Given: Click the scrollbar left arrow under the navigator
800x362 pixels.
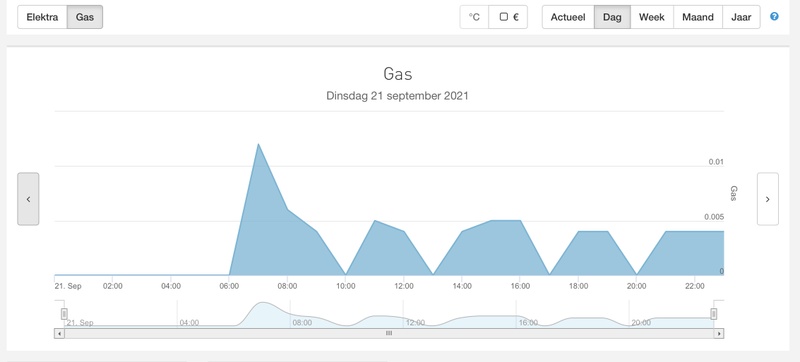Looking at the screenshot, I should coord(59,333).
